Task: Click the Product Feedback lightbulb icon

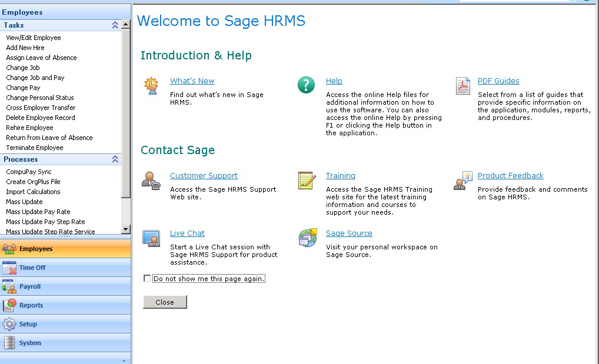Action: tap(462, 181)
